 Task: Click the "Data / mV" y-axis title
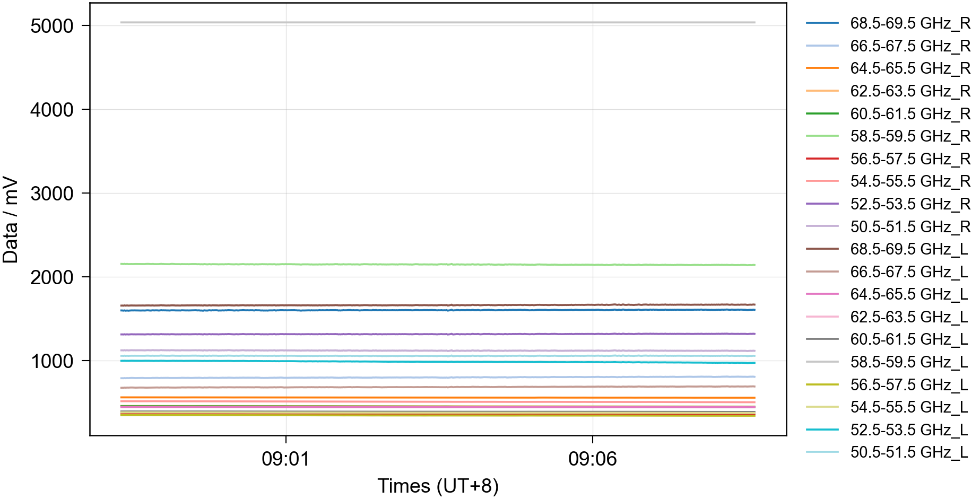click(11, 220)
